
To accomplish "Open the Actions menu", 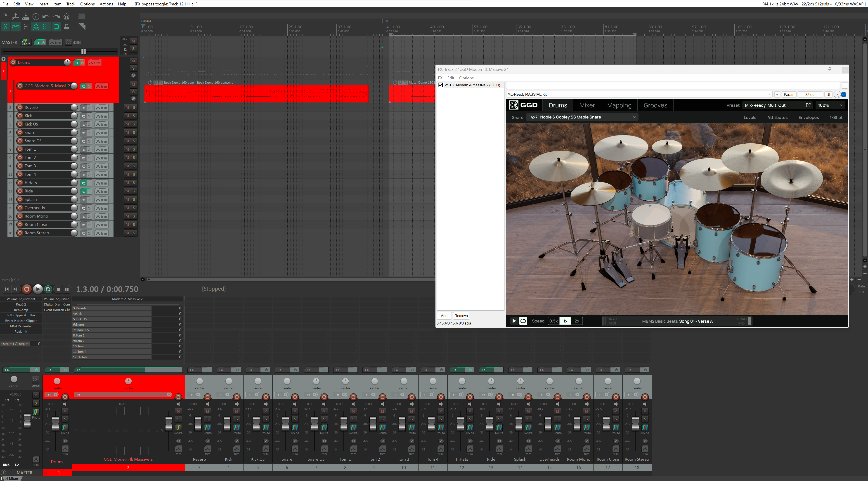I will 106,4.
